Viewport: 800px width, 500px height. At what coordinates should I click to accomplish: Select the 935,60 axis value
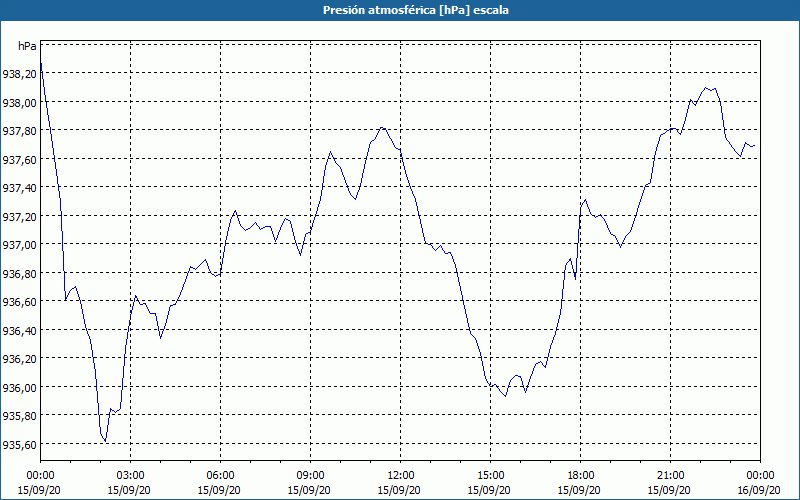click(x=19, y=445)
